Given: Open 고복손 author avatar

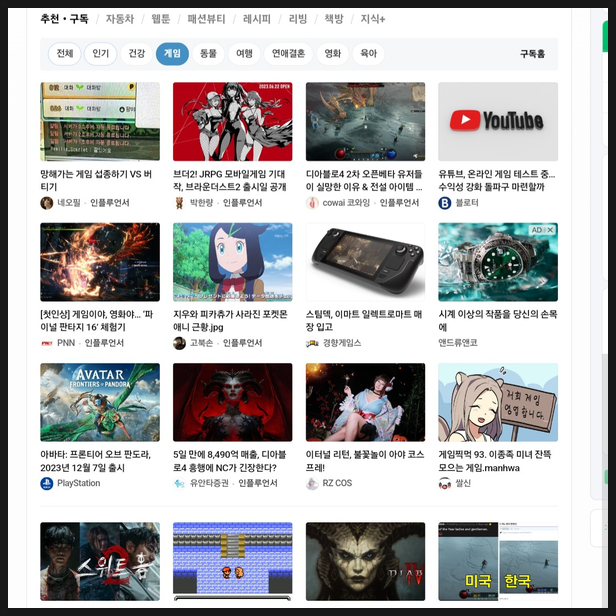Looking at the screenshot, I should pyautogui.click(x=180, y=343).
